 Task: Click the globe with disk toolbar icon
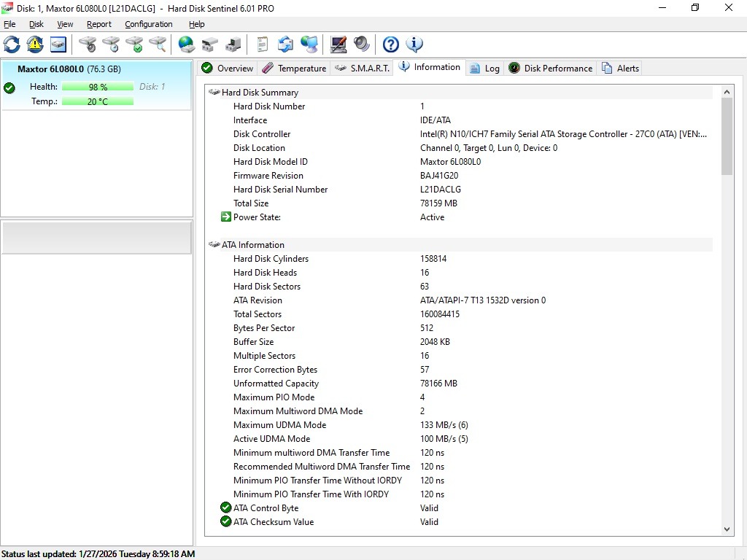(x=187, y=44)
